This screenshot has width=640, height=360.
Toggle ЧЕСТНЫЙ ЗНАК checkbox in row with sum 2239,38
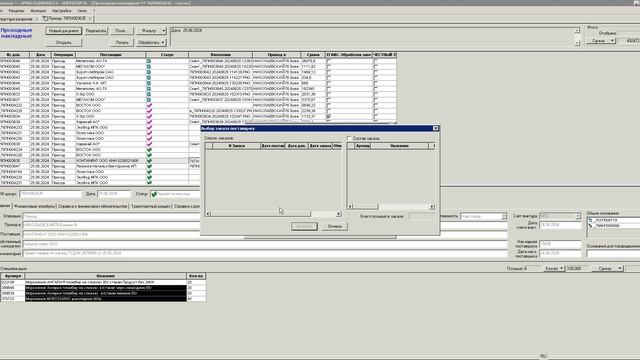click(x=376, y=111)
